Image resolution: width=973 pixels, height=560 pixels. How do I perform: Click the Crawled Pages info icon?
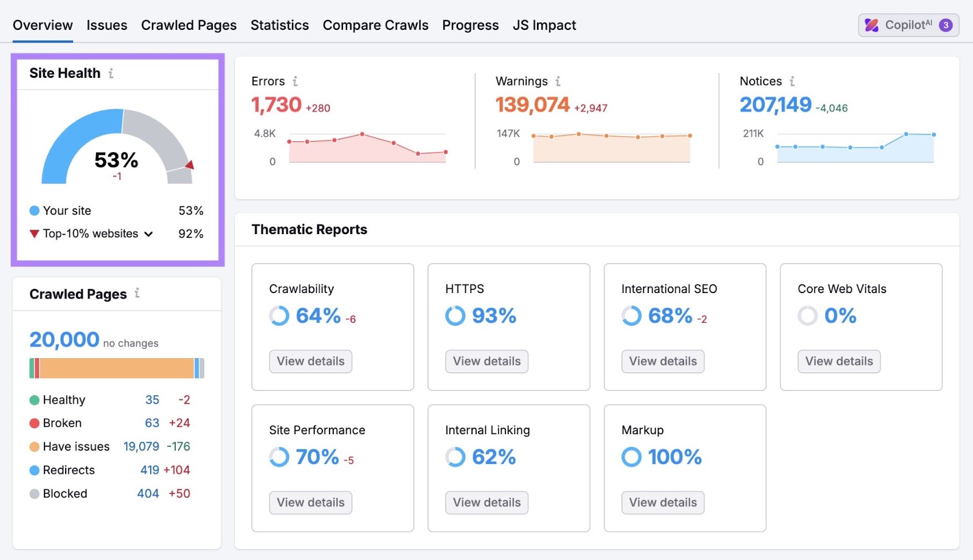[x=137, y=294]
